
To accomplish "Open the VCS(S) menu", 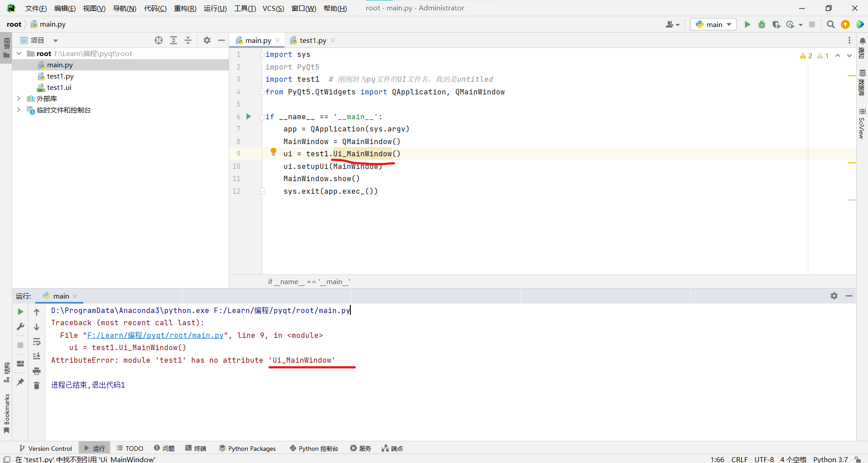I will pyautogui.click(x=273, y=8).
